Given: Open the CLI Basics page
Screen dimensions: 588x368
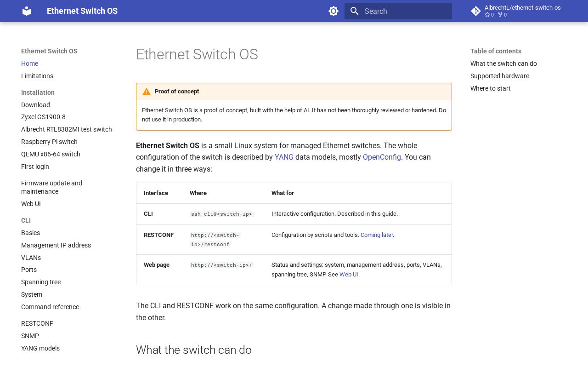Looking at the screenshot, I should [x=30, y=233].
